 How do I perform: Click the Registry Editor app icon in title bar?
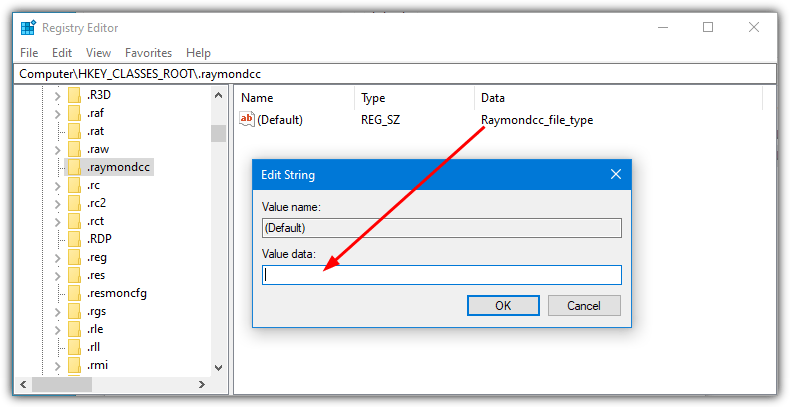tap(28, 28)
